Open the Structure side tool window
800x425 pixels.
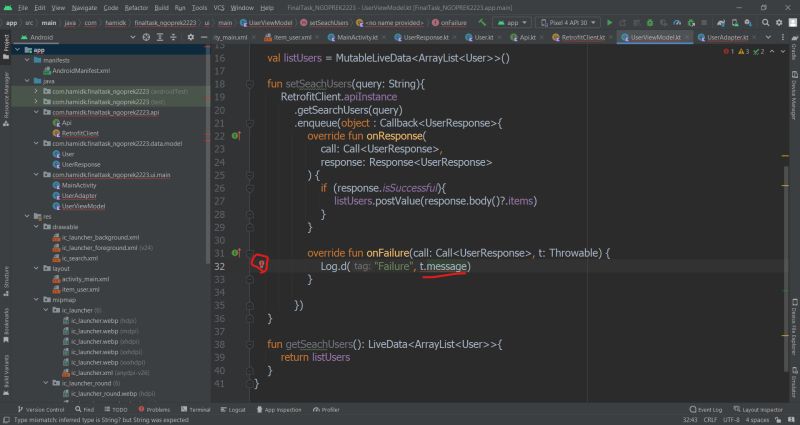click(x=6, y=281)
